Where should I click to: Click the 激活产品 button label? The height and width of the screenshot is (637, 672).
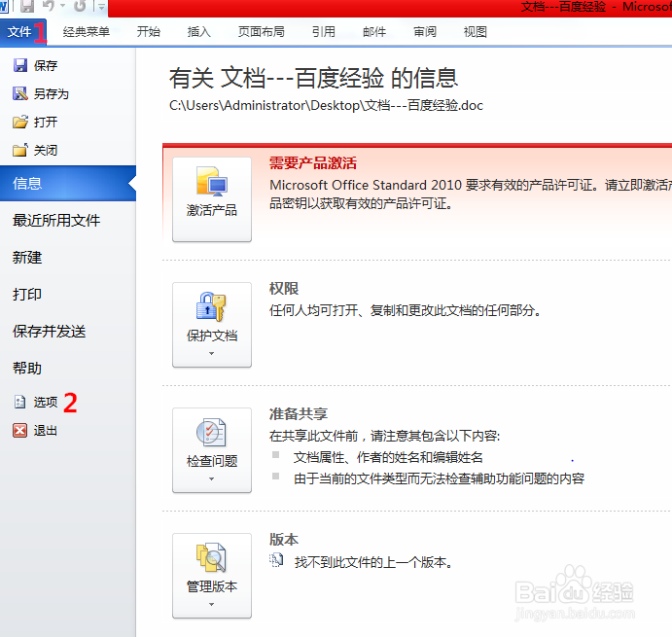coord(212,210)
